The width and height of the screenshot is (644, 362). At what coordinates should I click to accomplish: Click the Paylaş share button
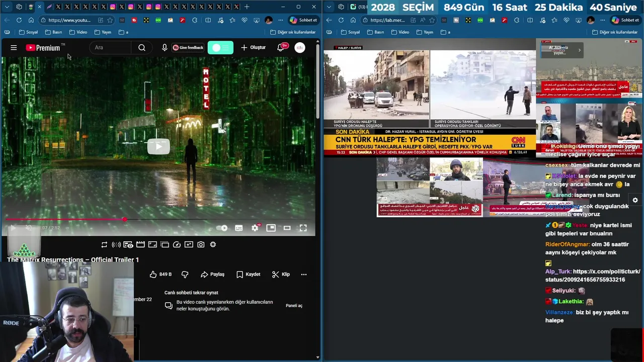click(212, 274)
